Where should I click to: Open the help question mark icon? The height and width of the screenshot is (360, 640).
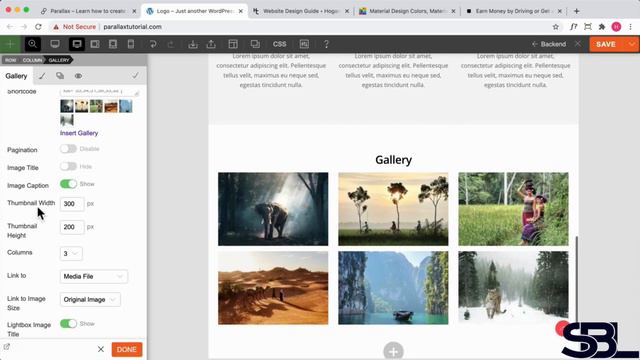[x=326, y=44]
